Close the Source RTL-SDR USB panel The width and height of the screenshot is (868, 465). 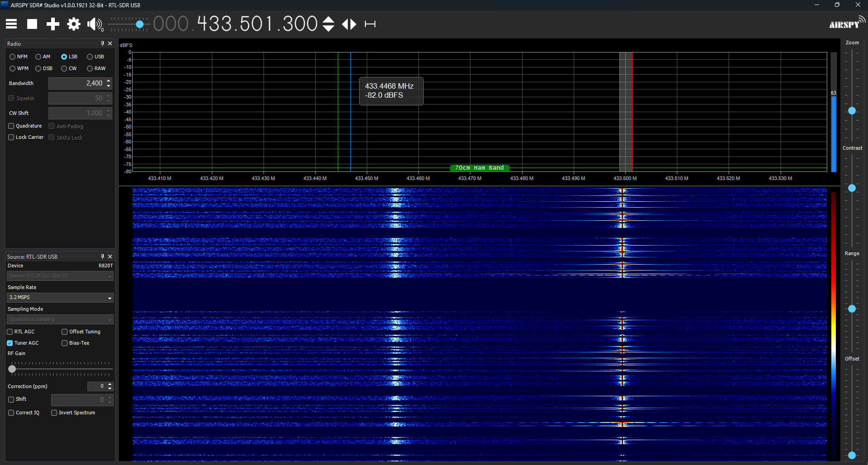110,256
